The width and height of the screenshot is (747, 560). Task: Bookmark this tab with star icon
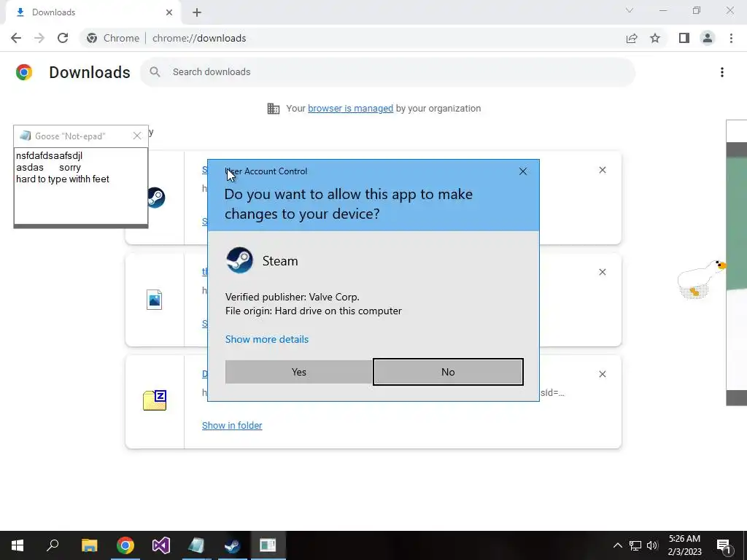[655, 38]
